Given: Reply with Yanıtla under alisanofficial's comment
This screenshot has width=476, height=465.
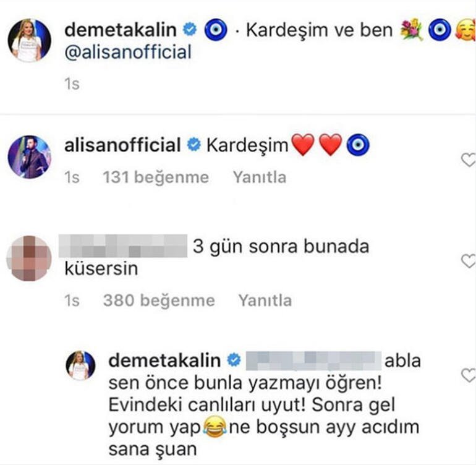Looking at the screenshot, I should [x=260, y=177].
